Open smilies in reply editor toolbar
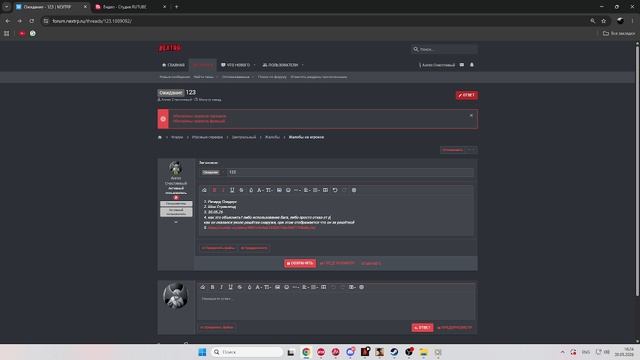This screenshot has width=640, height=360. click(287, 287)
